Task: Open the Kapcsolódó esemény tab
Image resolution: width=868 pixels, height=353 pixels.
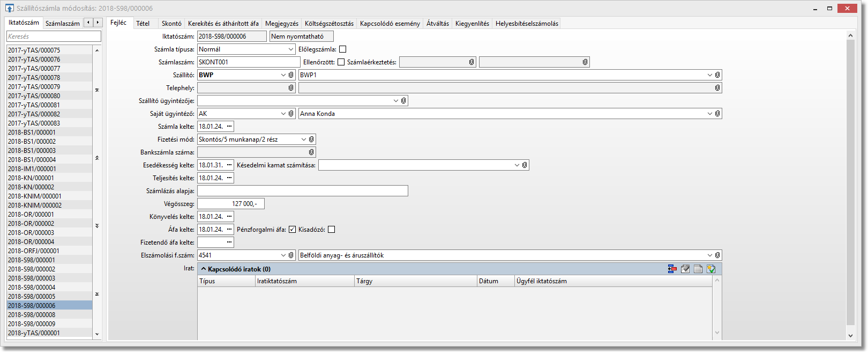Action: point(390,24)
